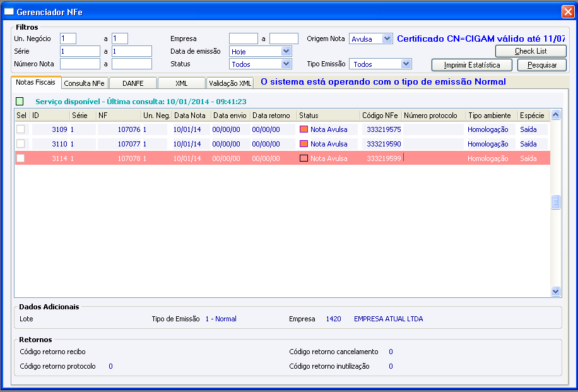The image size is (578, 392).
Task: Focus the Un. Negócio end field
Action: point(120,39)
